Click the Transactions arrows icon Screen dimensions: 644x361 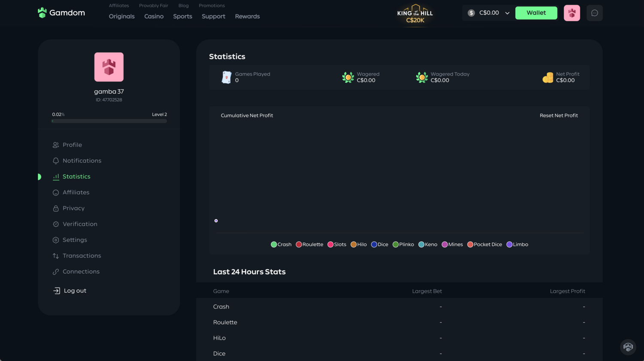[x=56, y=255]
